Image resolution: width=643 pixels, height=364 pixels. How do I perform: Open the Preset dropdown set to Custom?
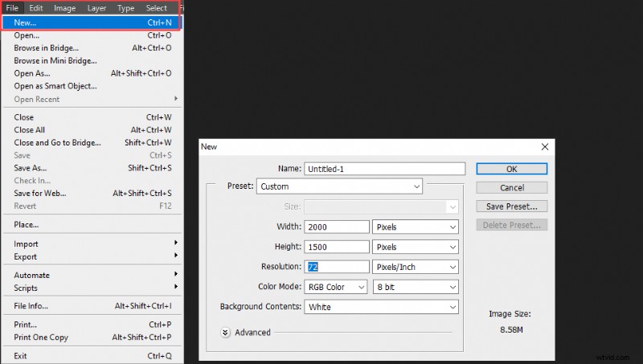point(339,186)
